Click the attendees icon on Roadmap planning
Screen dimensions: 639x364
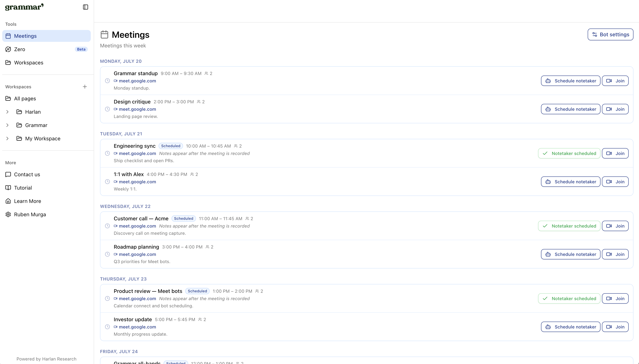207,247
